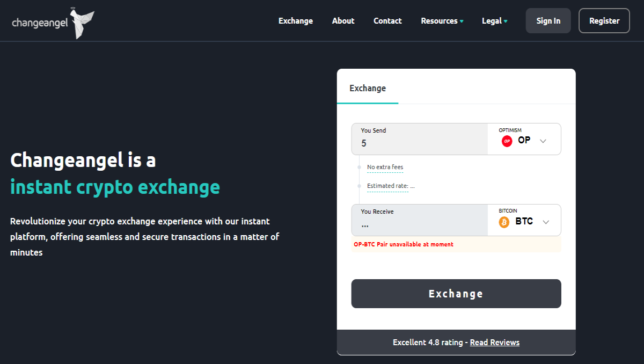Click the Legal teal arrow indicator
This screenshot has width=644, height=364.
pyautogui.click(x=506, y=21)
